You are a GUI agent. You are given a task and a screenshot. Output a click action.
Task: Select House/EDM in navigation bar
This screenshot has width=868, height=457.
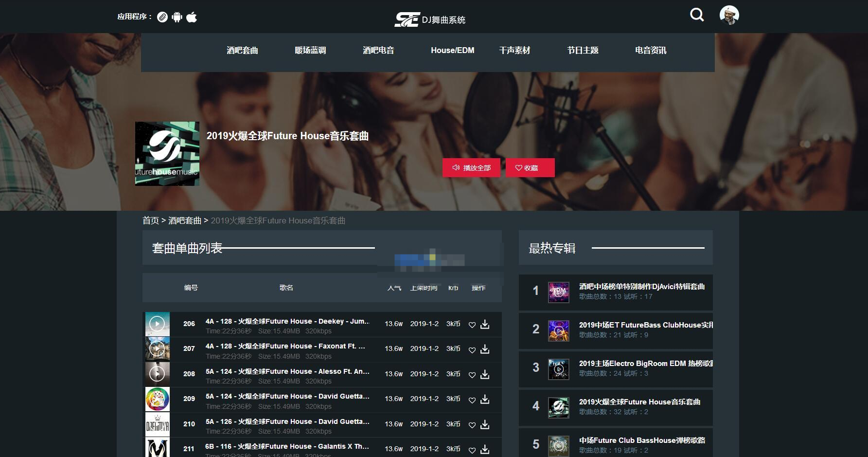click(x=452, y=50)
